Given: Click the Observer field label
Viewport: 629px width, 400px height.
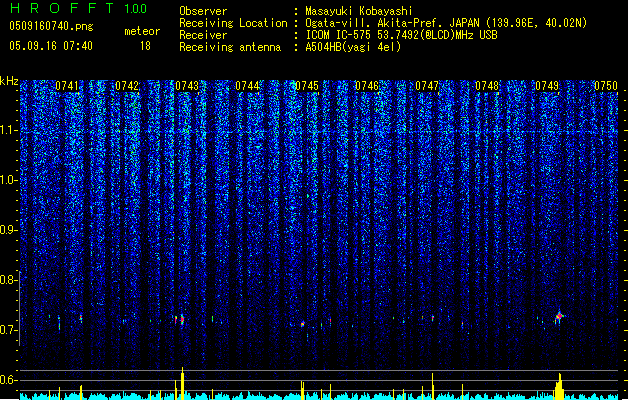Looking at the screenshot, I should [203, 11].
